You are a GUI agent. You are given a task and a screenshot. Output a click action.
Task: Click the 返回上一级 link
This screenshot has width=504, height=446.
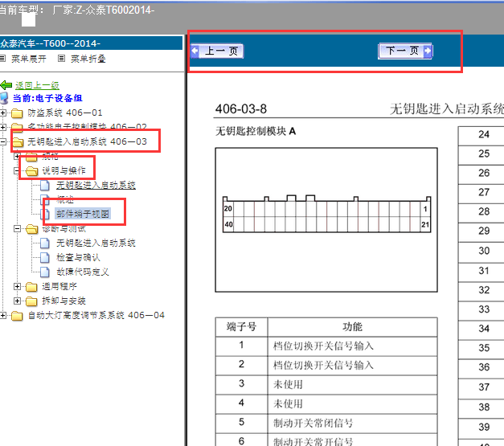37,85
